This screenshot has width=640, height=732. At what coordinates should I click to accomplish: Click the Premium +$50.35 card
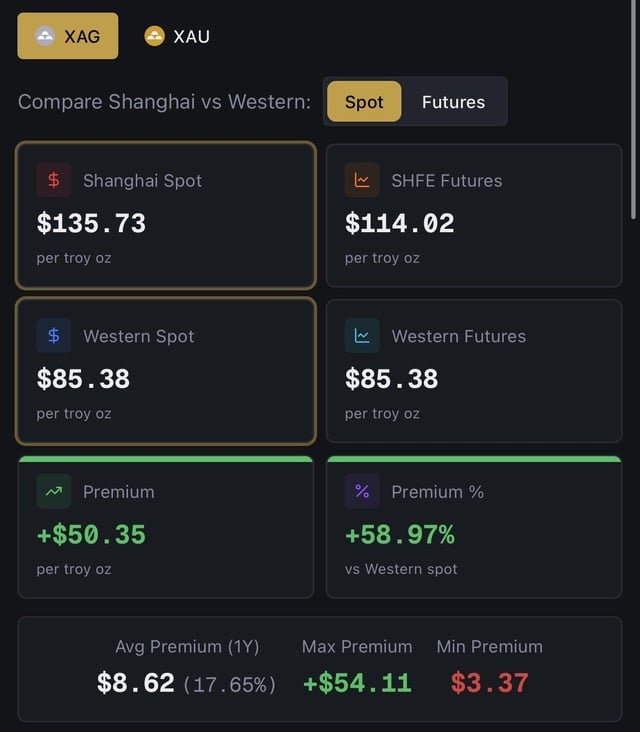[166, 528]
